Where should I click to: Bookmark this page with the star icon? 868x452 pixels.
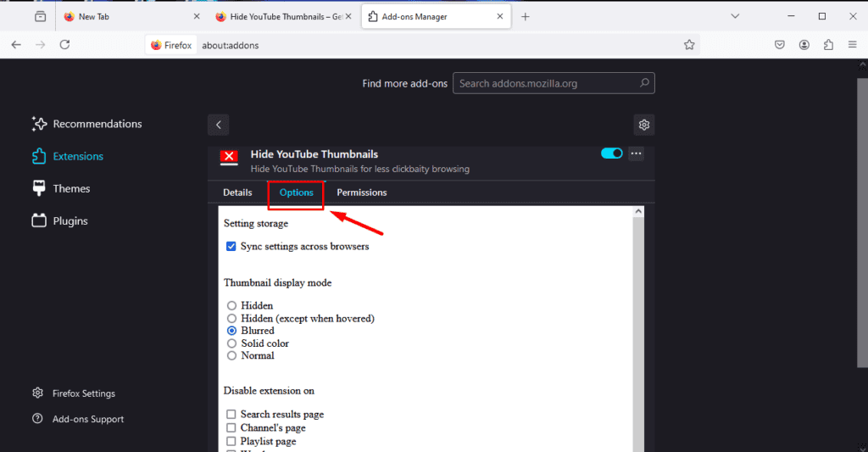(x=689, y=45)
